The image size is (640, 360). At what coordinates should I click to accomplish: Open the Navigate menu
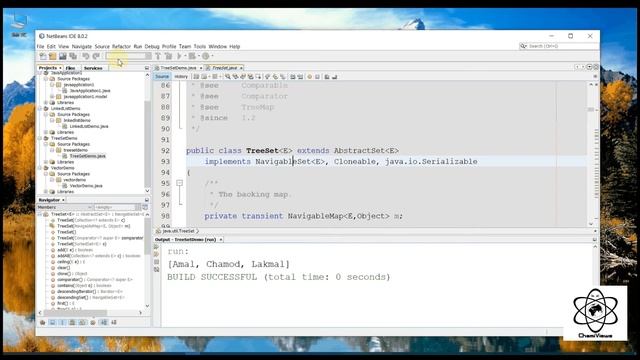pos(82,47)
